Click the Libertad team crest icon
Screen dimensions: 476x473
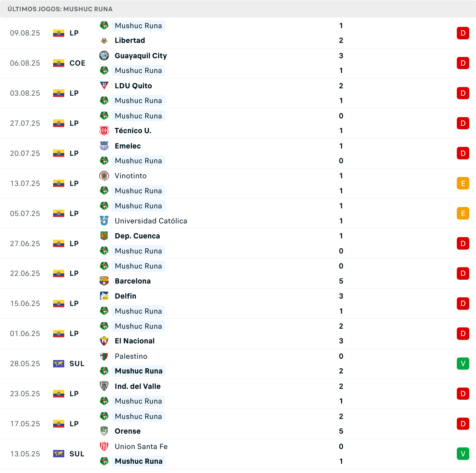point(104,40)
